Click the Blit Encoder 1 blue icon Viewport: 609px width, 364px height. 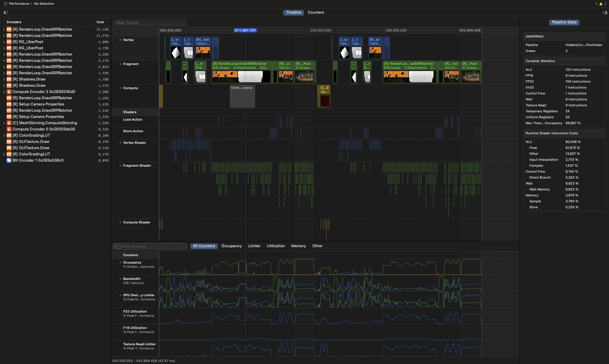point(9,160)
